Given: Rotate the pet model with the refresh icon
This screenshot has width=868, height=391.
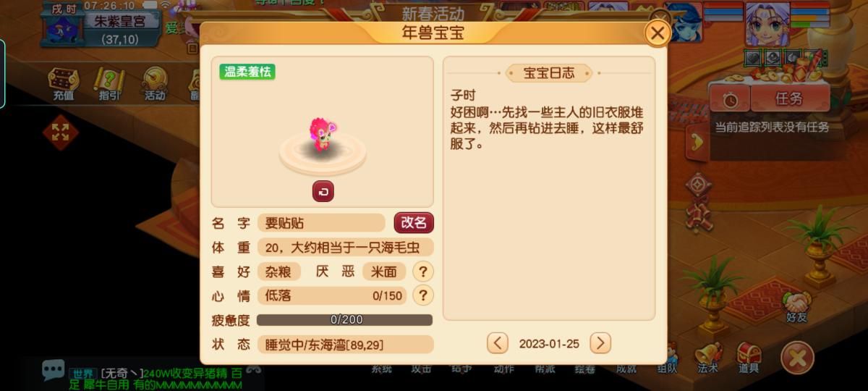Looking at the screenshot, I should point(323,191).
